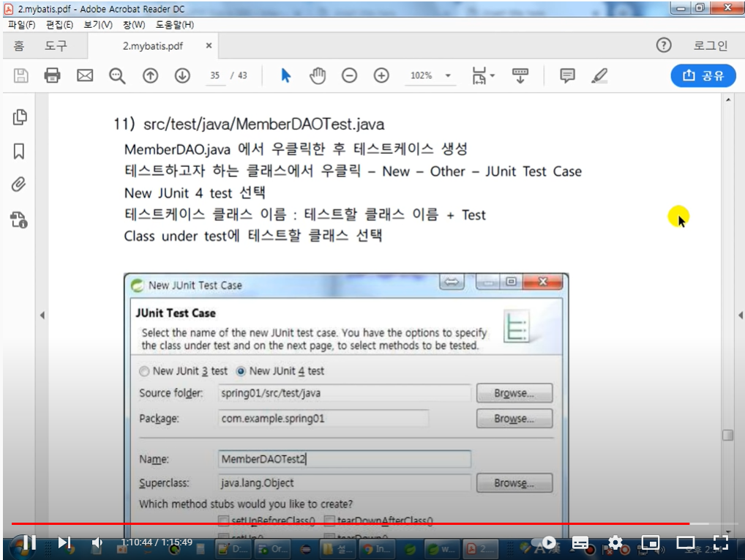
Task: Click the vertical scrollbar thumb
Action: coord(727,436)
